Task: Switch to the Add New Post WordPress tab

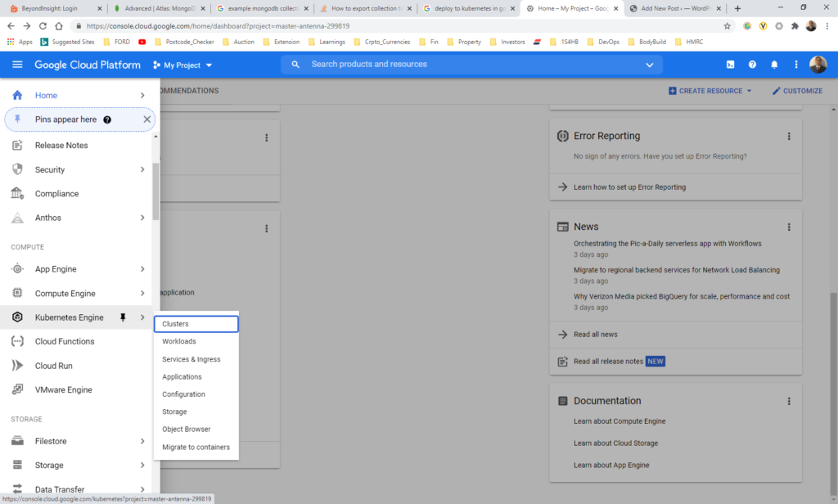Action: point(675,8)
